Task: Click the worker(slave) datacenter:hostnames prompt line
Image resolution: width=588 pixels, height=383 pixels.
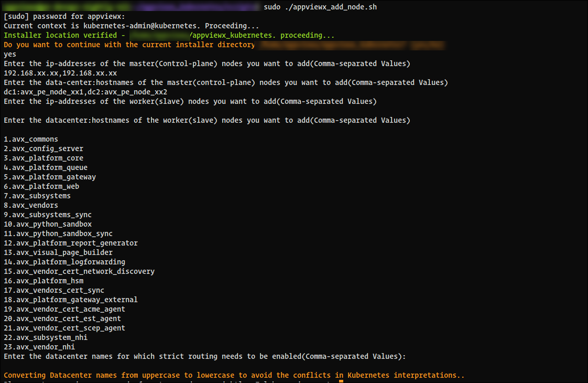Action: coord(207,120)
